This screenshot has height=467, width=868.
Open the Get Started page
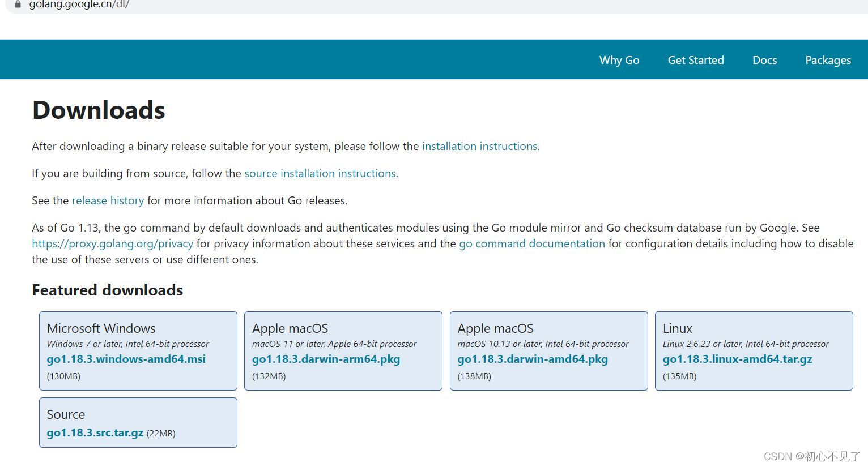pyautogui.click(x=696, y=60)
